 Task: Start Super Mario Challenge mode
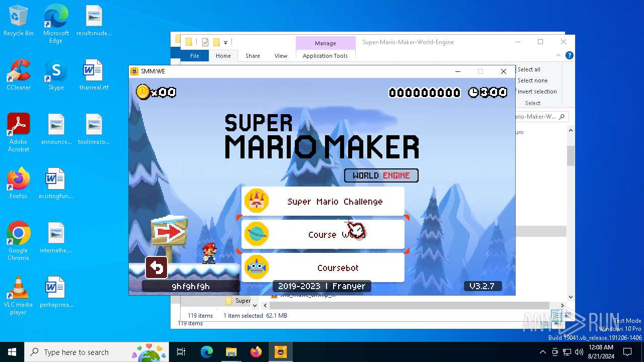[323, 201]
